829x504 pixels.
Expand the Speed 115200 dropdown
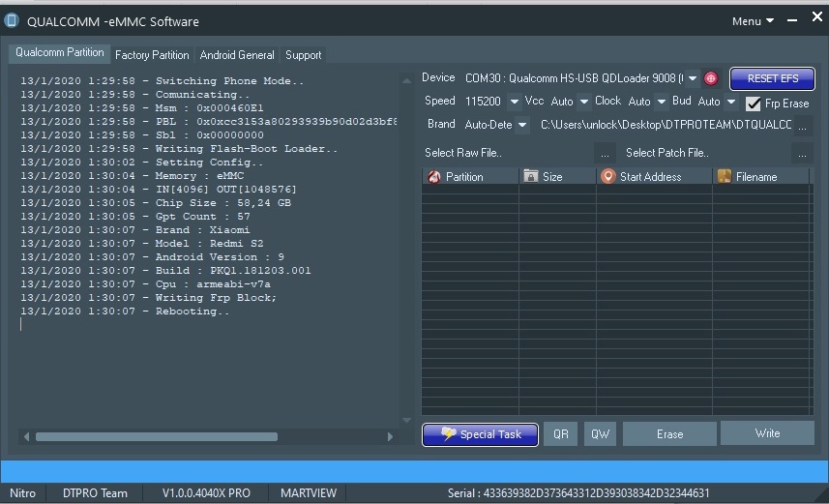point(514,101)
